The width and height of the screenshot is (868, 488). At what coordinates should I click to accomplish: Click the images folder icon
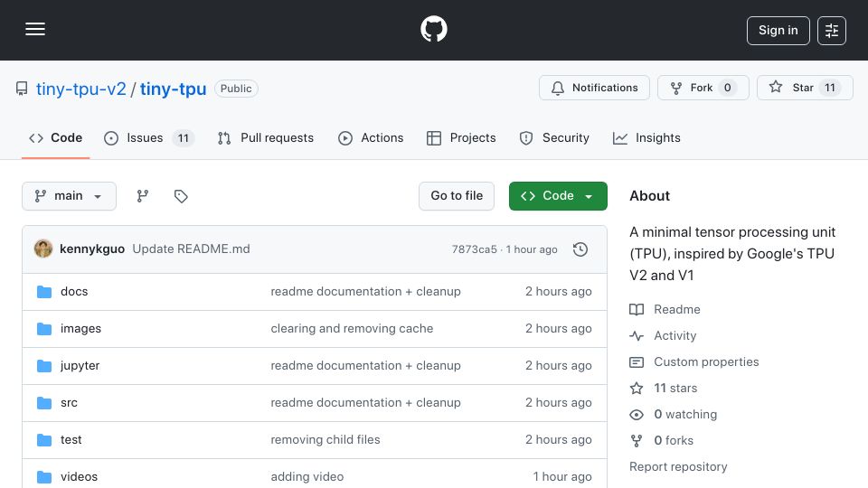(x=44, y=329)
